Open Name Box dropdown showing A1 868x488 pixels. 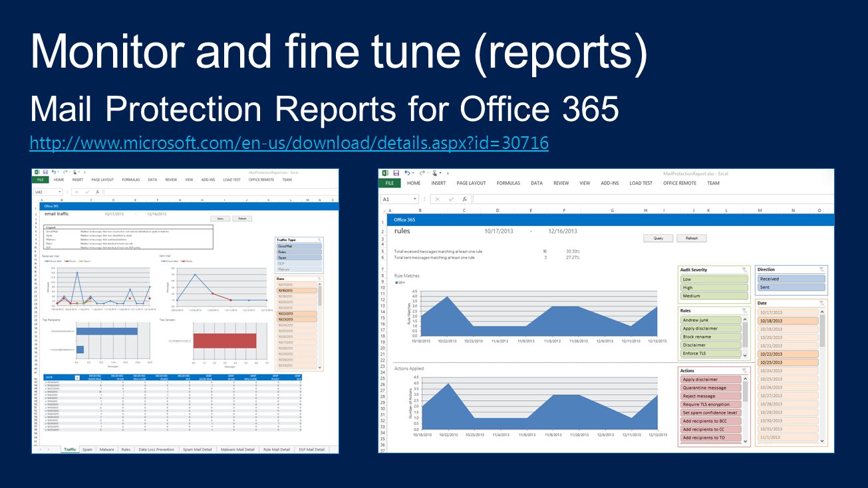click(x=416, y=199)
